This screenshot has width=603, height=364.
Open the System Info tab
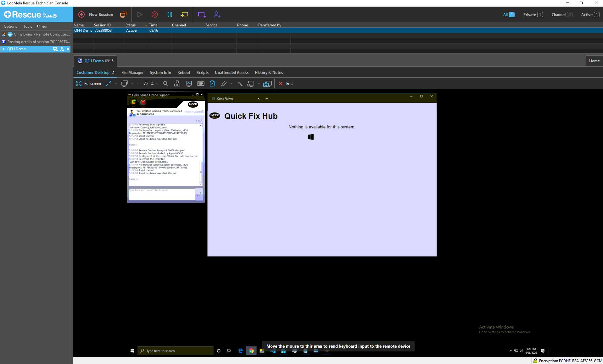160,73
